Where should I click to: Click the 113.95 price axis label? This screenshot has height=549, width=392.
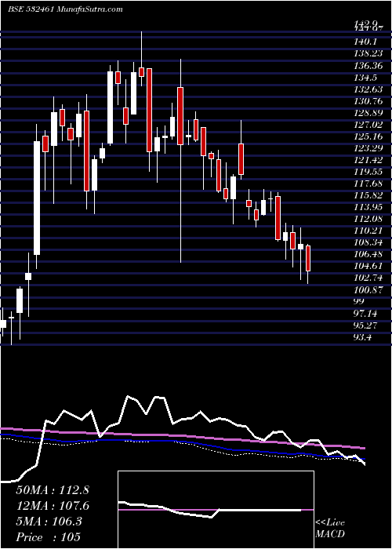367,207
